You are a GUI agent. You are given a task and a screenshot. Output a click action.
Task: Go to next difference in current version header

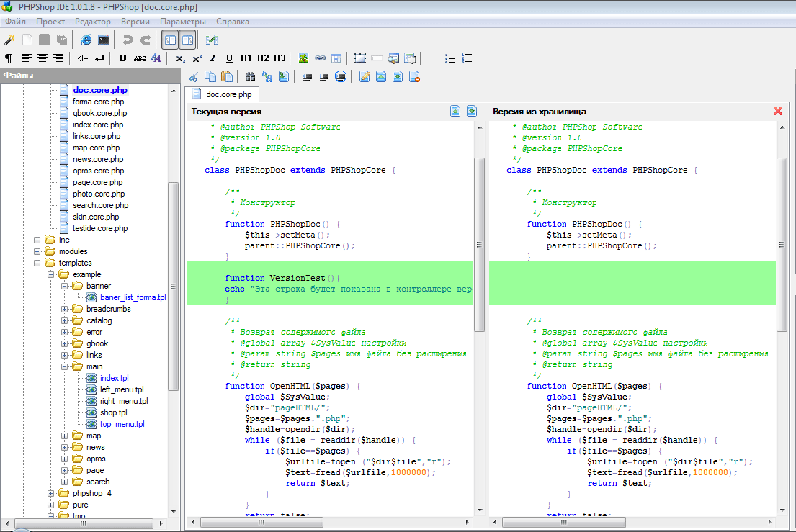click(x=472, y=111)
